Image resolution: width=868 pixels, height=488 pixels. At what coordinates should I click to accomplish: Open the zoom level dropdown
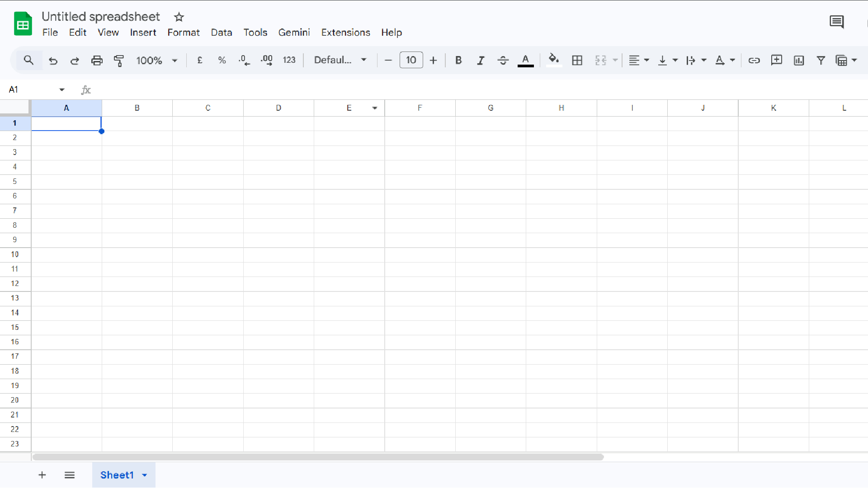(x=157, y=60)
